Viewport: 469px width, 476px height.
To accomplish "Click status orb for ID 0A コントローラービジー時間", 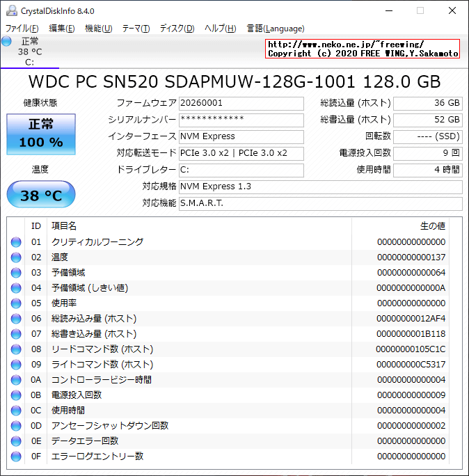I will coord(16,380).
